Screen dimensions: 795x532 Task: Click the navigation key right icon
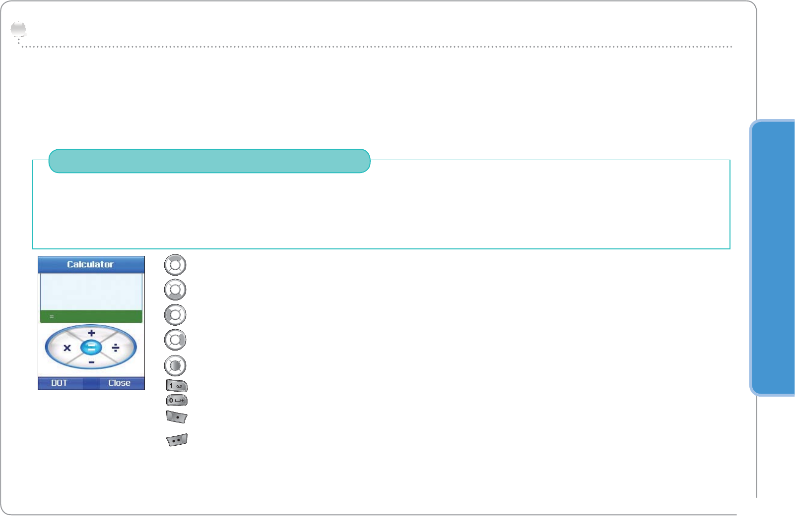tap(175, 340)
